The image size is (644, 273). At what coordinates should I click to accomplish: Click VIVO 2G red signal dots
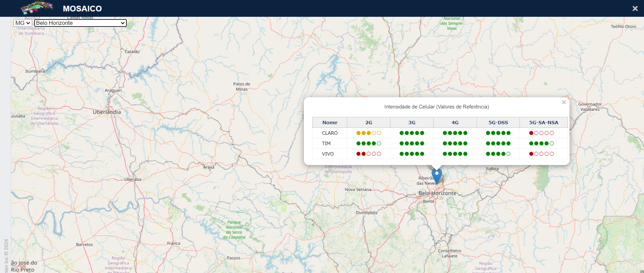[369, 154]
